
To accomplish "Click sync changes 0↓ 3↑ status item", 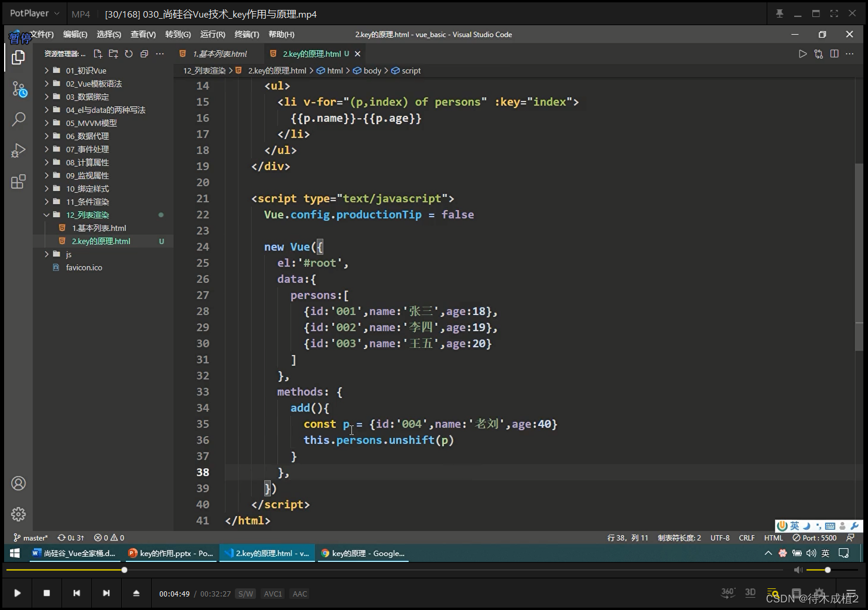I will [71, 537].
